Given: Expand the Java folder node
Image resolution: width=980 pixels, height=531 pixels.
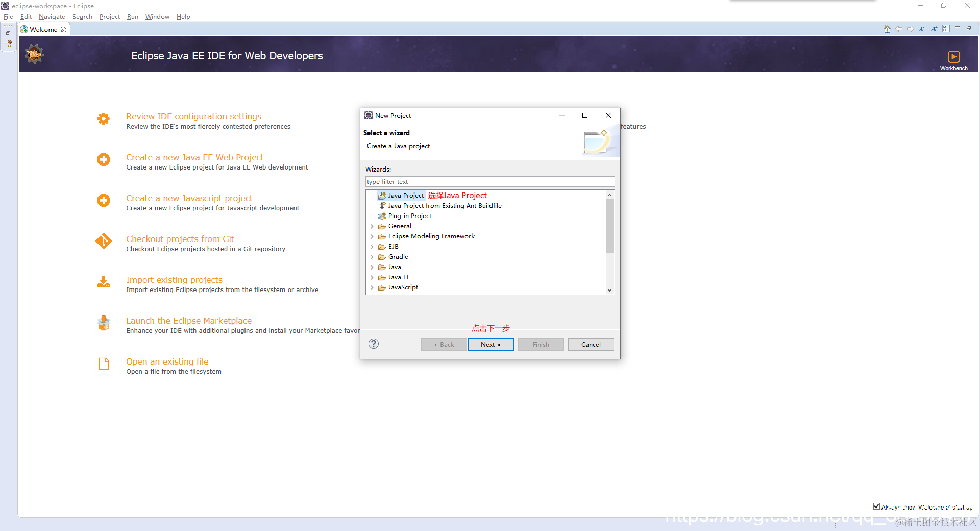Looking at the screenshot, I should click(x=372, y=267).
